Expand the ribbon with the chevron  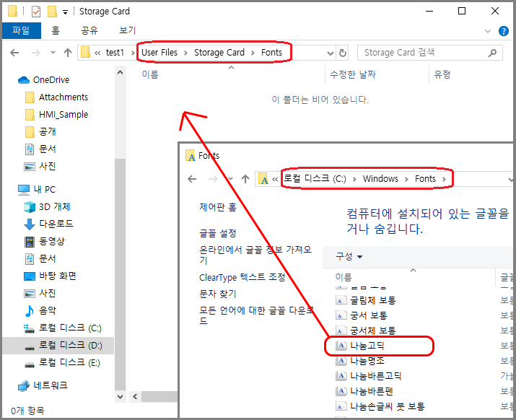tap(488, 31)
